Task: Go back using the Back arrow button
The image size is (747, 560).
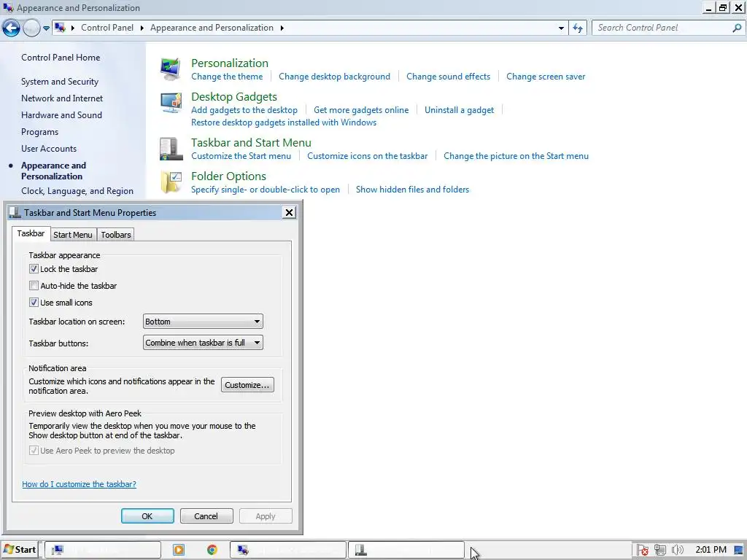Action: pyautogui.click(x=11, y=28)
